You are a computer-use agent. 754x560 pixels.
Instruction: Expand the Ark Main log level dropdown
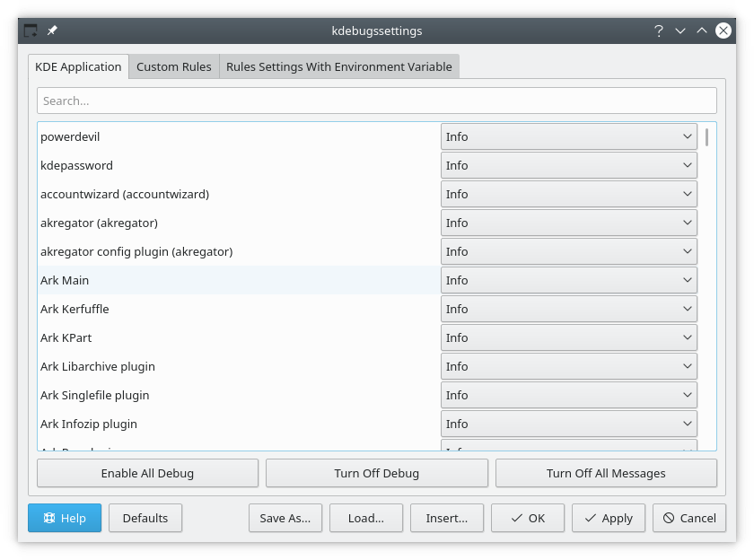pos(568,281)
